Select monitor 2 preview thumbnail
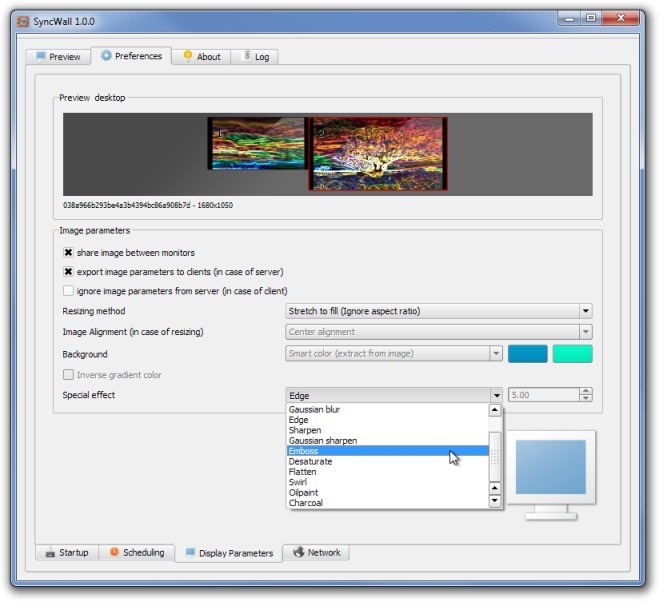The width and height of the screenshot is (660, 602). point(378,154)
